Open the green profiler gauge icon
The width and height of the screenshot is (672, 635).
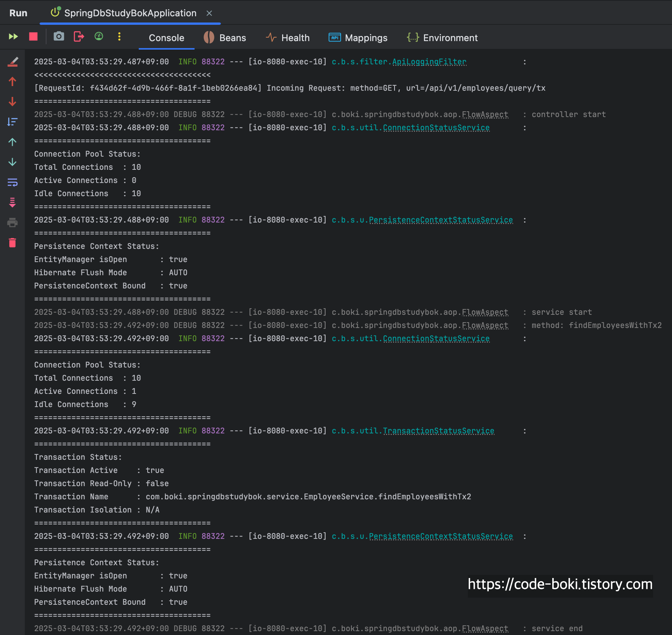click(x=99, y=36)
